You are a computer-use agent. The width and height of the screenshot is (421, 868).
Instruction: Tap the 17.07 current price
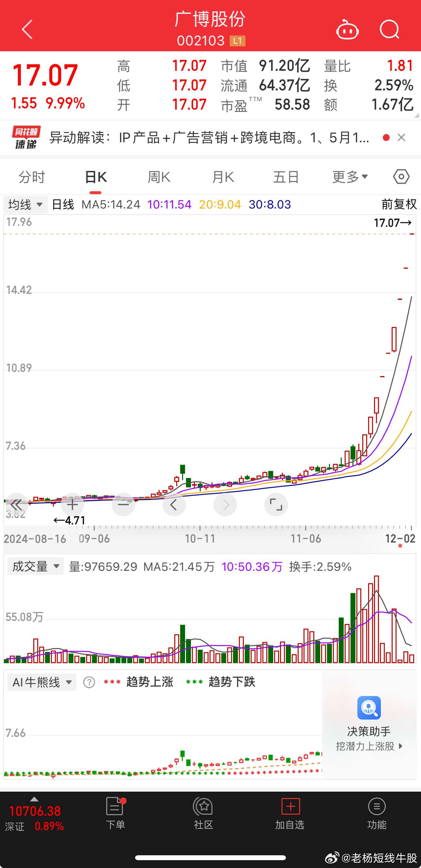45,75
